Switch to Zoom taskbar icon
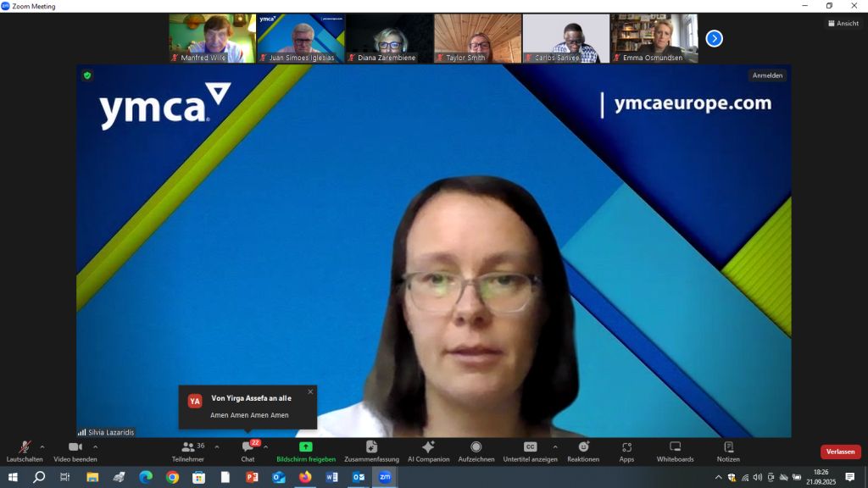Image resolution: width=868 pixels, height=488 pixels. 385,477
